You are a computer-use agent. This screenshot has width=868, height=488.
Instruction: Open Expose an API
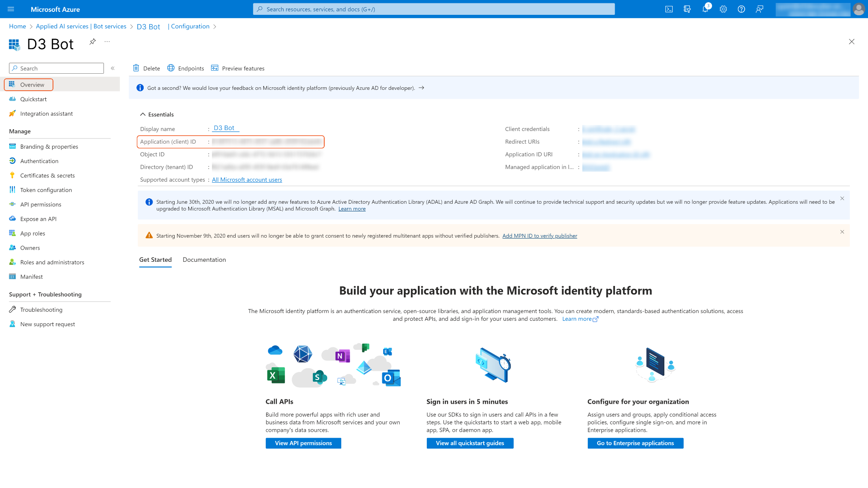coord(38,219)
